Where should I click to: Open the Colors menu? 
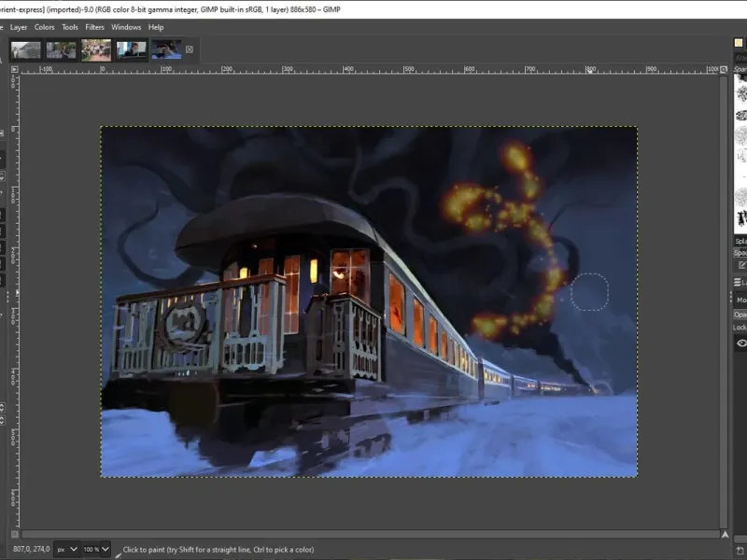[x=45, y=27]
